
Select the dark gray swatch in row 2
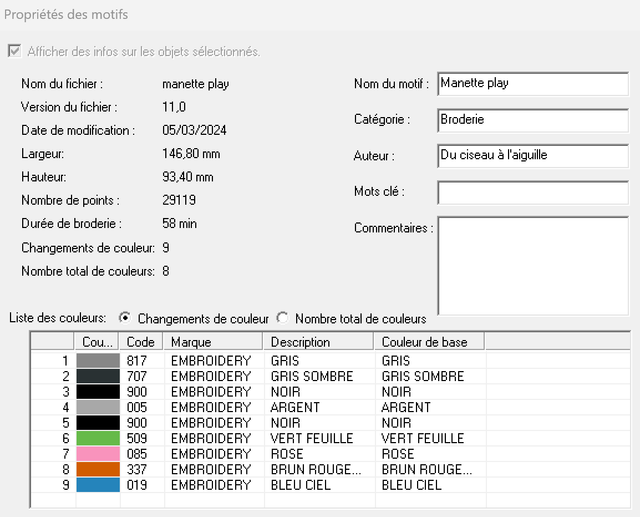(x=98, y=376)
